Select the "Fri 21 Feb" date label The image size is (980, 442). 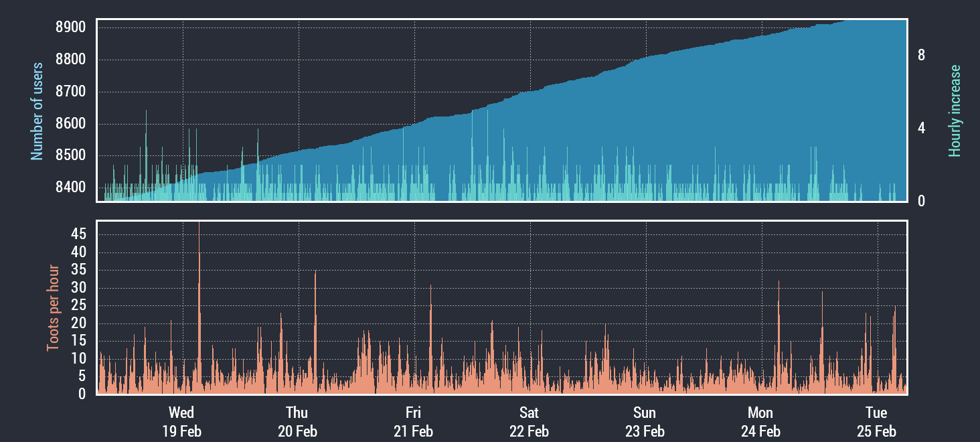coord(413,421)
